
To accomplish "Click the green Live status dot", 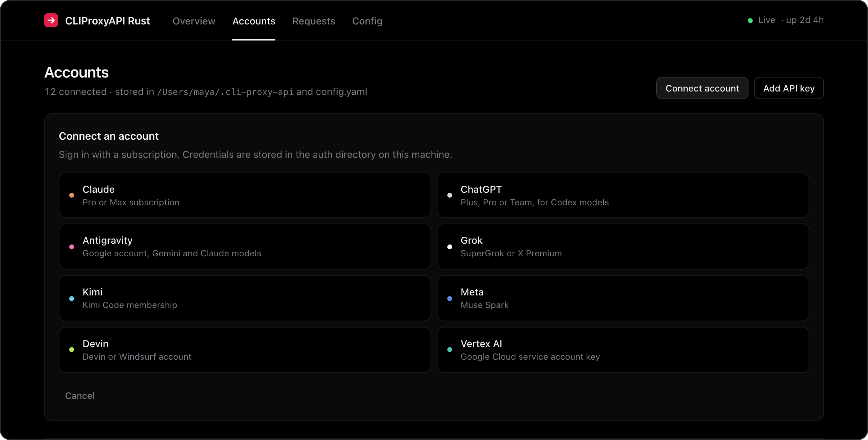I will tap(750, 21).
